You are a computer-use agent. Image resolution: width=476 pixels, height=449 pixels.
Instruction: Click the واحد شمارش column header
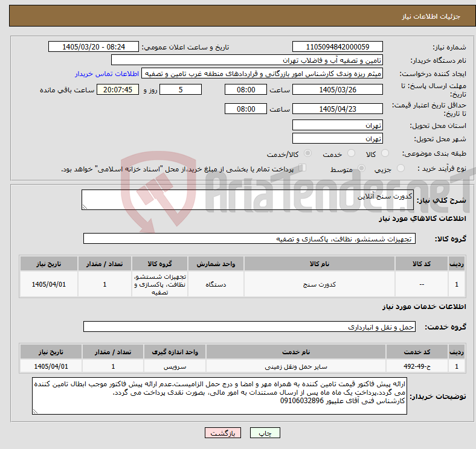(x=216, y=264)
